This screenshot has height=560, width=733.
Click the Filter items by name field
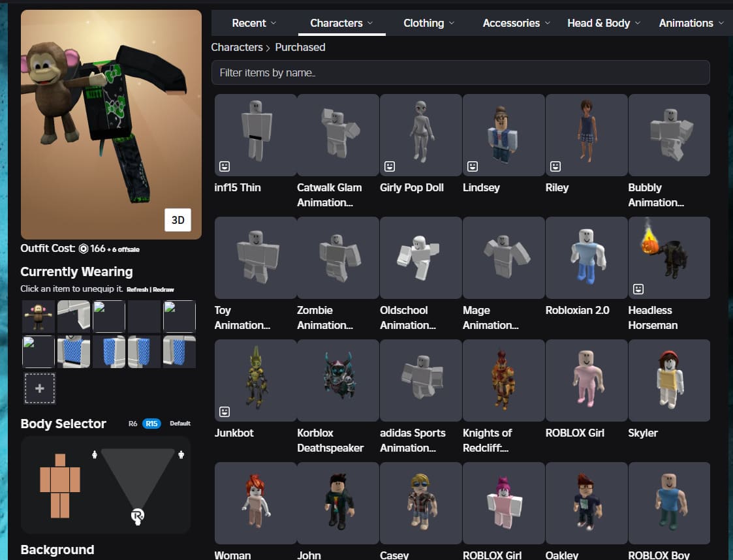click(x=460, y=72)
